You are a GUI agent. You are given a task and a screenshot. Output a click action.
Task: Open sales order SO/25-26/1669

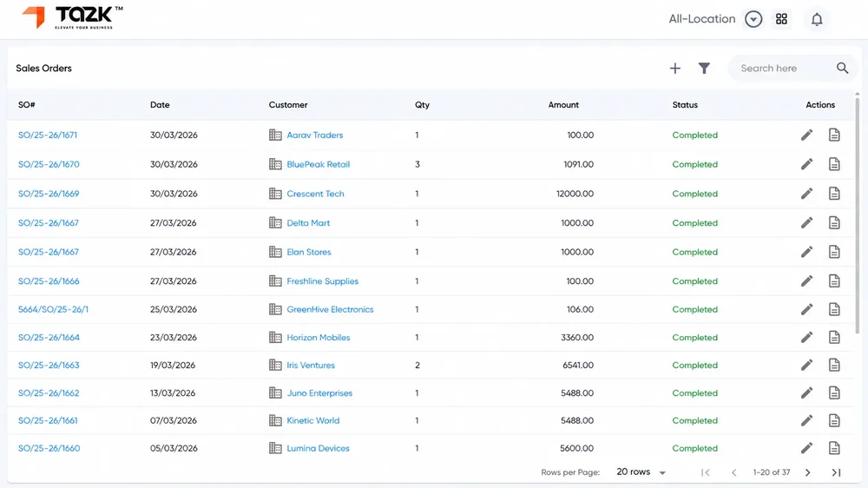pos(49,194)
